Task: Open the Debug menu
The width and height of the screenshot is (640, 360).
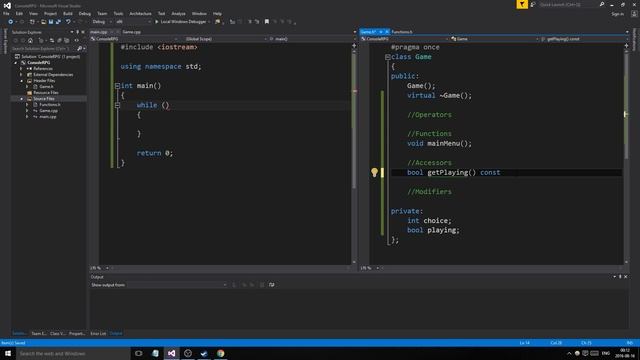Action: (x=84, y=13)
